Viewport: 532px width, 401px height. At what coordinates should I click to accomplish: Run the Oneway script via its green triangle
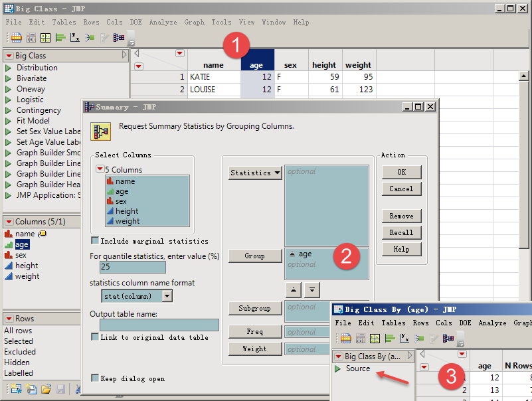pyautogui.click(x=9, y=89)
